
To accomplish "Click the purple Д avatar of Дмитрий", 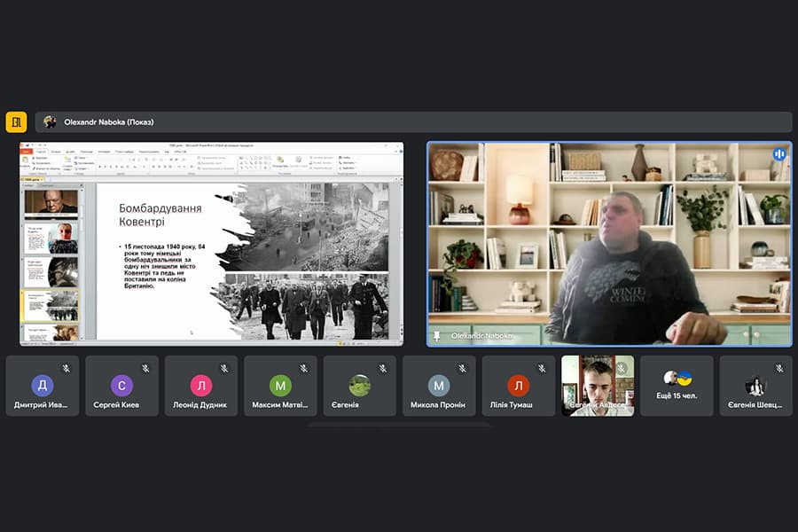I will (x=43, y=386).
